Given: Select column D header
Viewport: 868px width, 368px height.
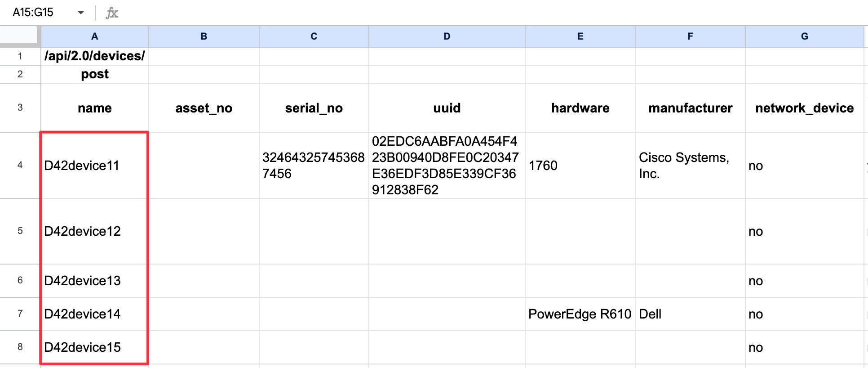Looking at the screenshot, I should (x=446, y=36).
